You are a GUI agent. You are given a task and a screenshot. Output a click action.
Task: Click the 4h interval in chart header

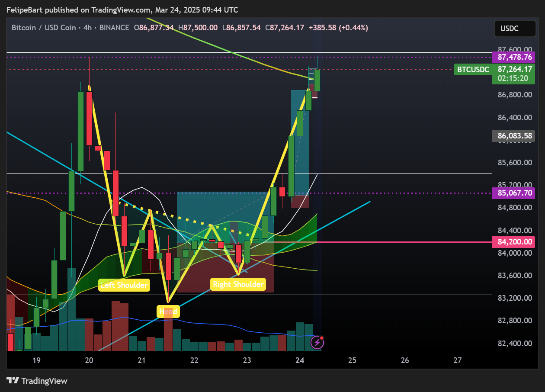pyautogui.click(x=88, y=28)
